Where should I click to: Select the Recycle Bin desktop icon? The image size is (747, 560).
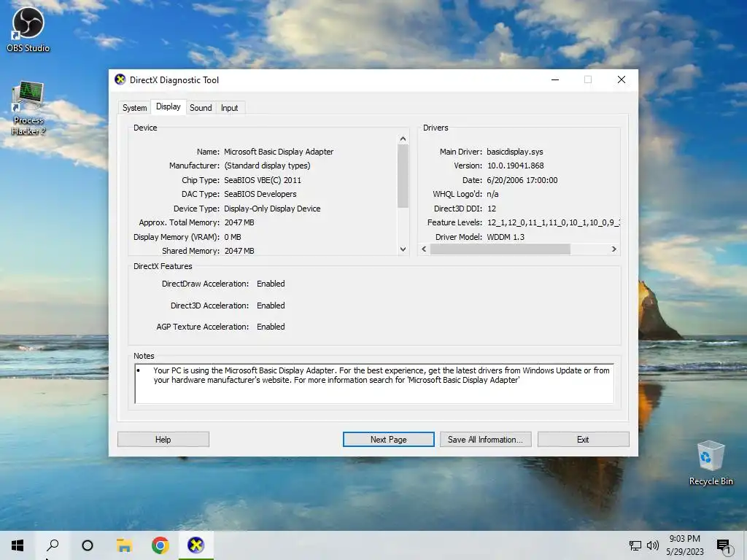(x=711, y=463)
